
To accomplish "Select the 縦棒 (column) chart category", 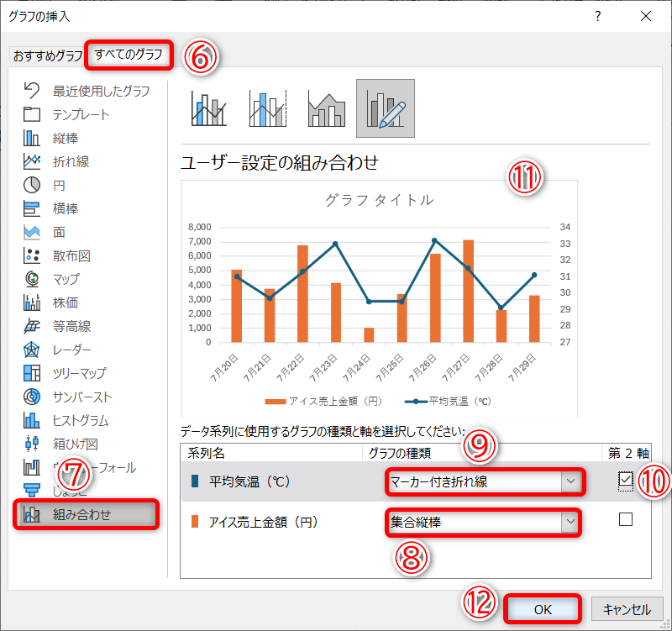I will 67,138.
